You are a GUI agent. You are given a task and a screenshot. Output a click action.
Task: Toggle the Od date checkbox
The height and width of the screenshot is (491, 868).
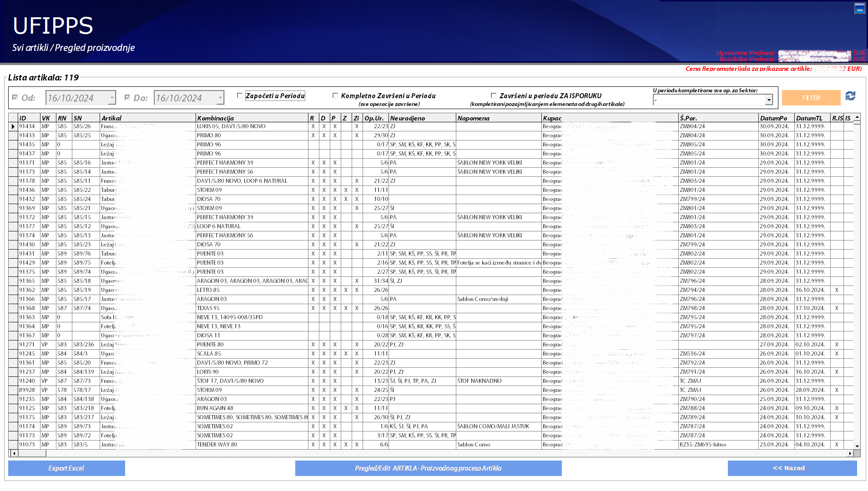[15, 97]
